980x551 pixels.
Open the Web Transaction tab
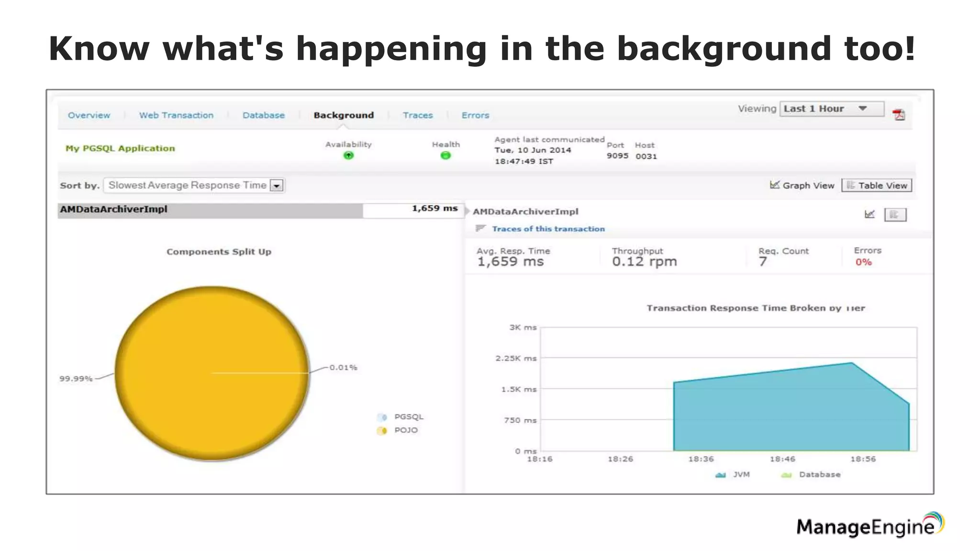coord(176,115)
